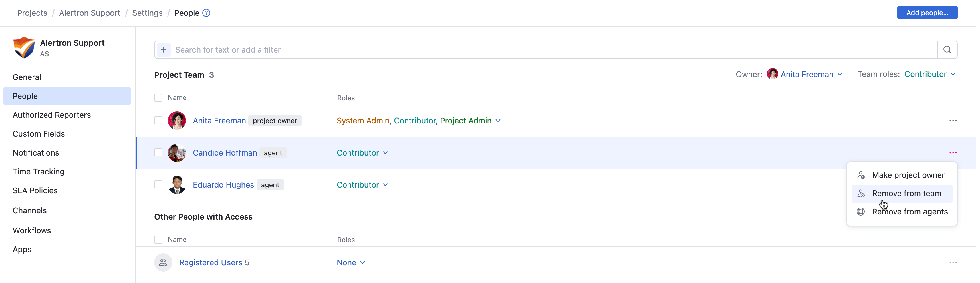Image resolution: width=980 pixels, height=283 pixels.
Task: Click the Search for text or add a filter field
Action: 554,50
